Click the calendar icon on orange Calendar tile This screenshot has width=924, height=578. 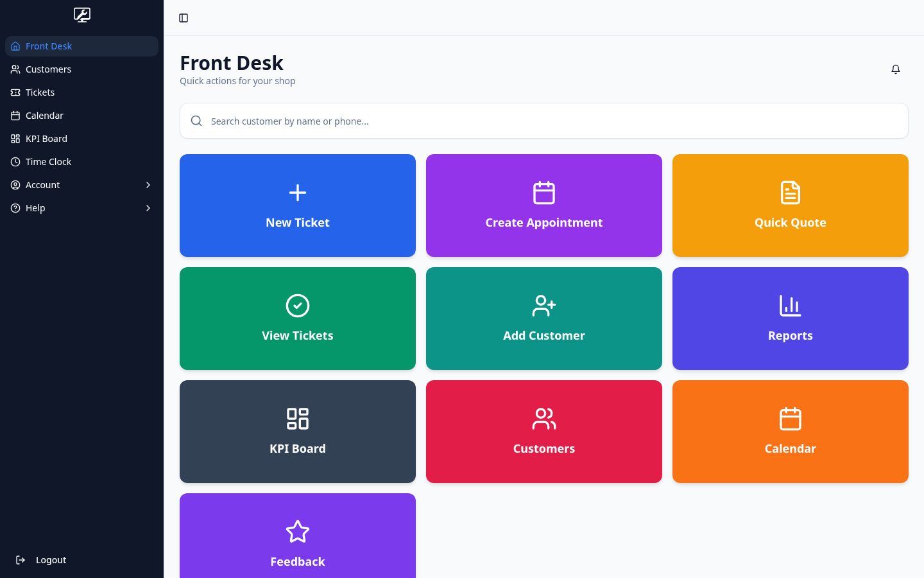[791, 419]
